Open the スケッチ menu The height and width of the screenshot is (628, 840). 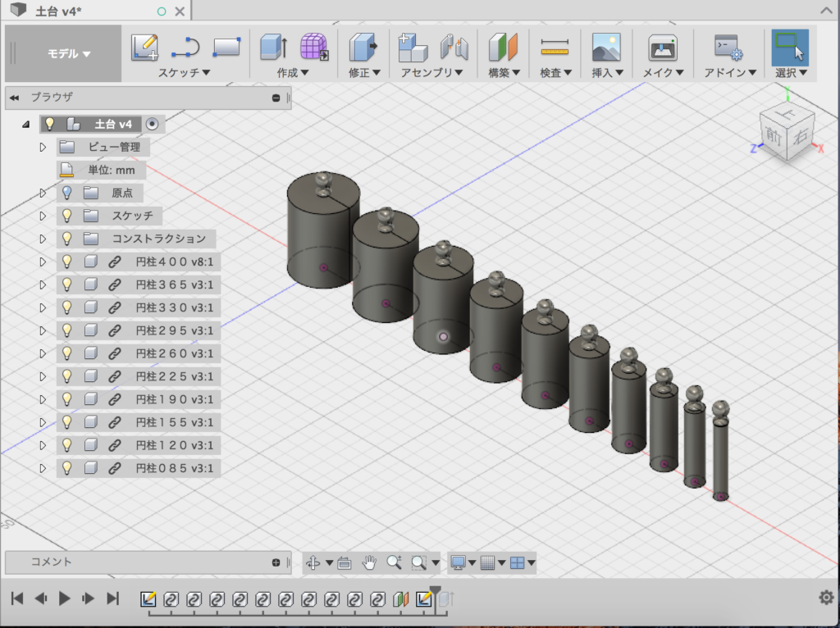(184, 72)
